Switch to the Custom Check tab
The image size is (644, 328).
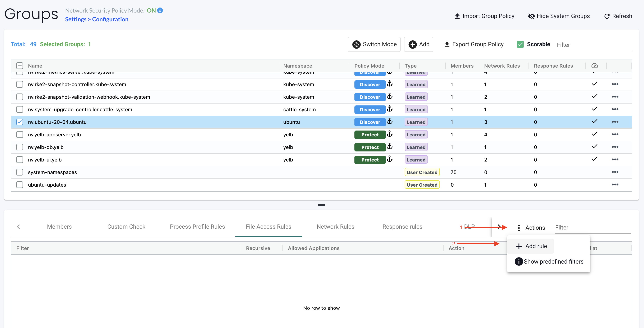coord(126,227)
